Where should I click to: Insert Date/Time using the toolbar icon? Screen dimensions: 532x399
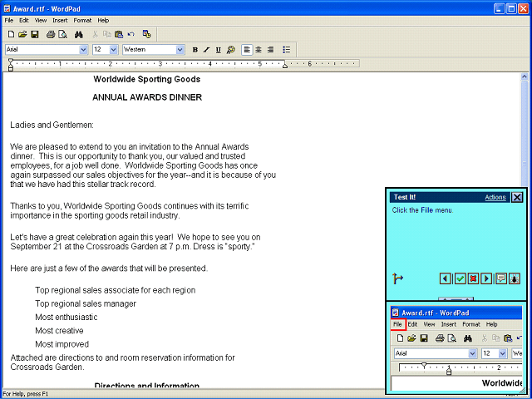pos(146,34)
